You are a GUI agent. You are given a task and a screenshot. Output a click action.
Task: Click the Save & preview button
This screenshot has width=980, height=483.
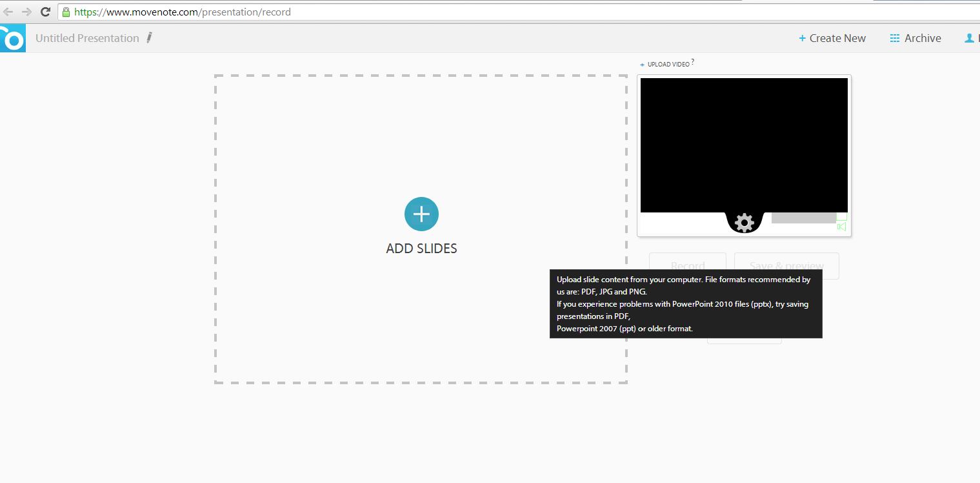[x=786, y=265]
